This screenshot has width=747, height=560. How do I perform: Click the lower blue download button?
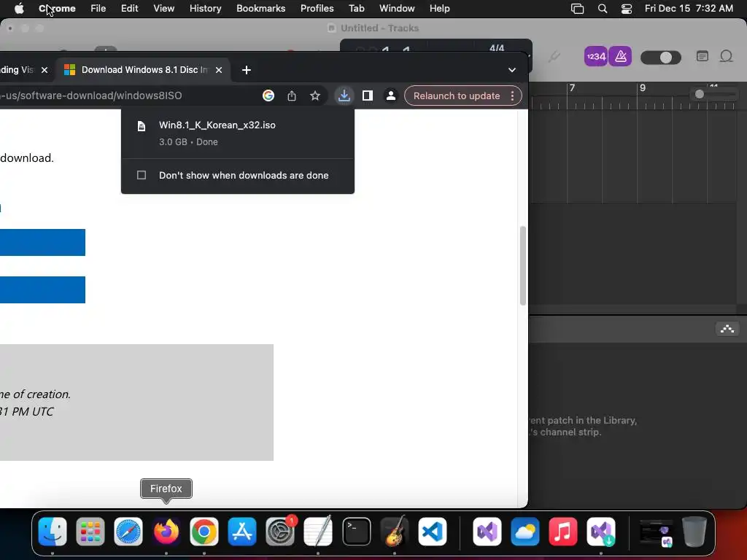[x=42, y=289]
